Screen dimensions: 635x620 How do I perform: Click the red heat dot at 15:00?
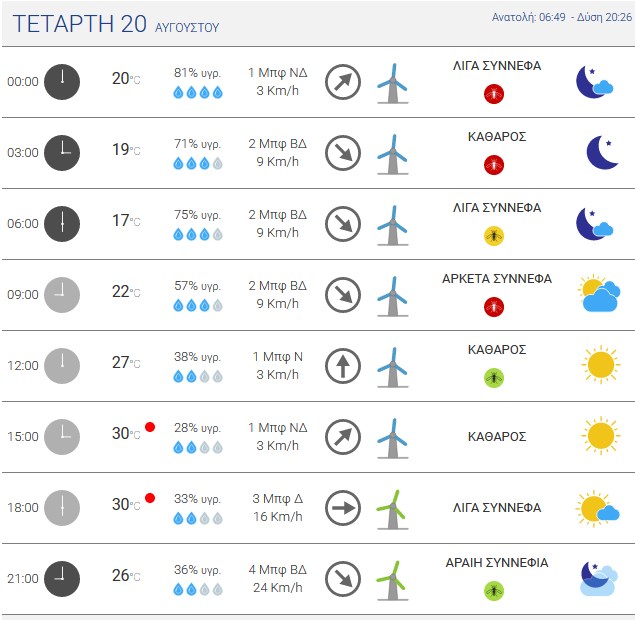[150, 427]
